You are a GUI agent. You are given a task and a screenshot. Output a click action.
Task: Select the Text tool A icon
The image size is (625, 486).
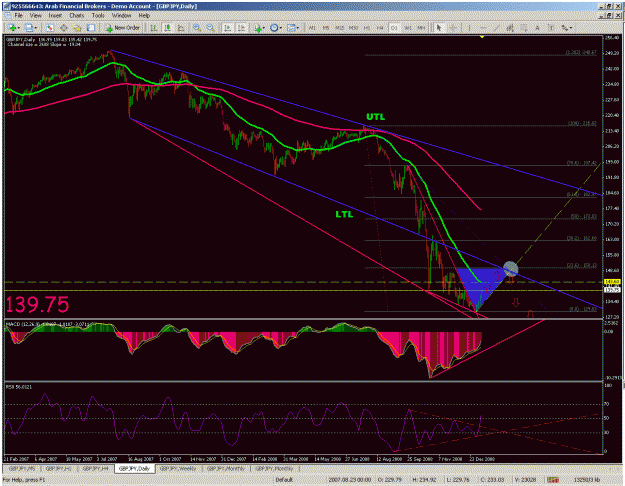(x=537, y=28)
